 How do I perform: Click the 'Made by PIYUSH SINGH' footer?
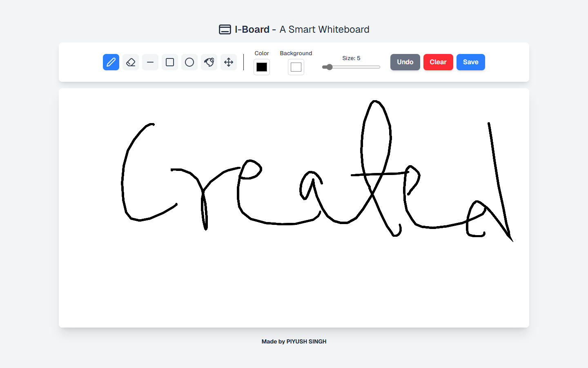[x=294, y=341]
